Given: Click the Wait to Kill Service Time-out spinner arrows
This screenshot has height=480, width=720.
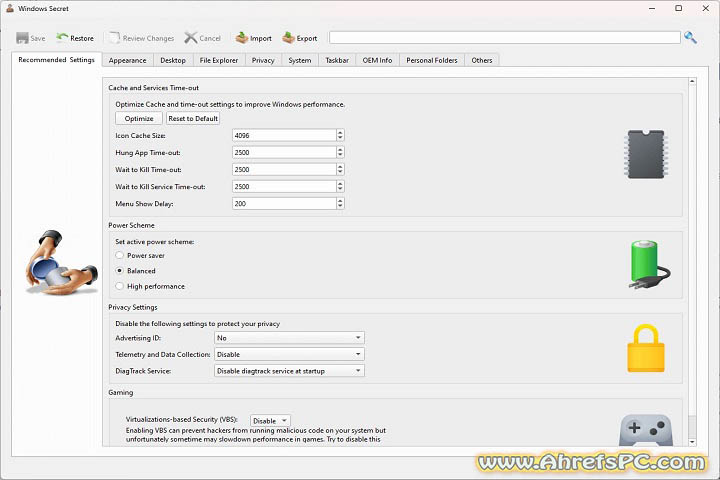Looking at the screenshot, I should pyautogui.click(x=340, y=186).
